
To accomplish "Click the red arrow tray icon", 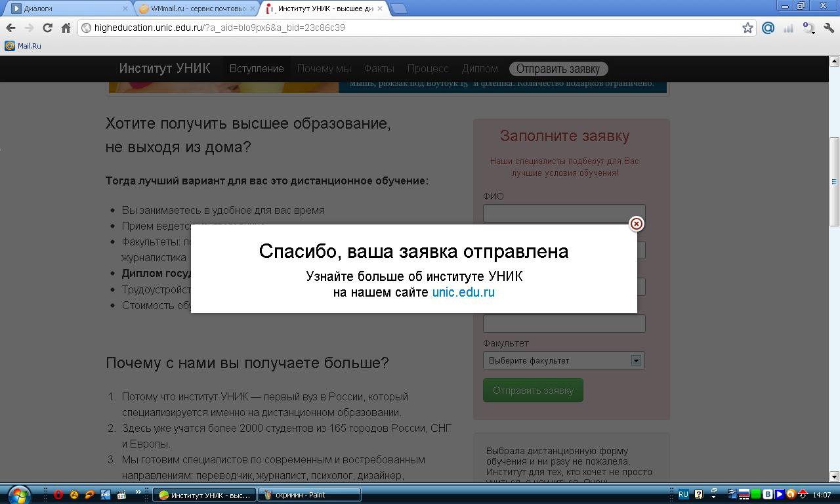I will point(803,494).
